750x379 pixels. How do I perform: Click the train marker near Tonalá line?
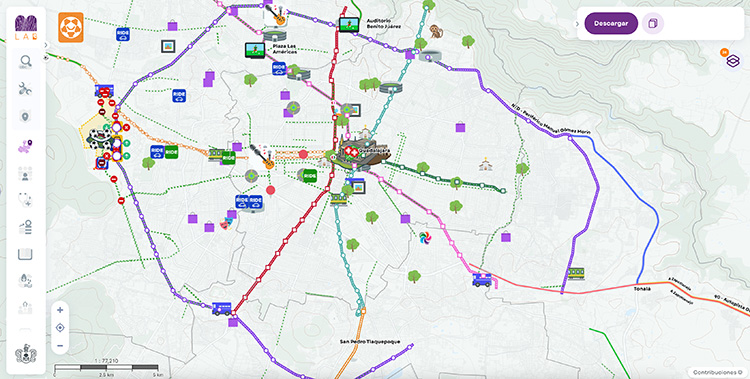576,273
